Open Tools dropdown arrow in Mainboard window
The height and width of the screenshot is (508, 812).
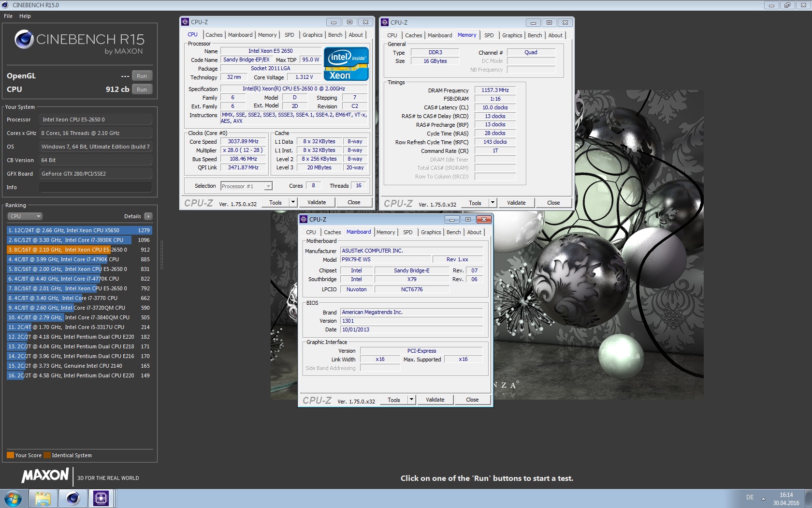pyautogui.click(x=411, y=400)
